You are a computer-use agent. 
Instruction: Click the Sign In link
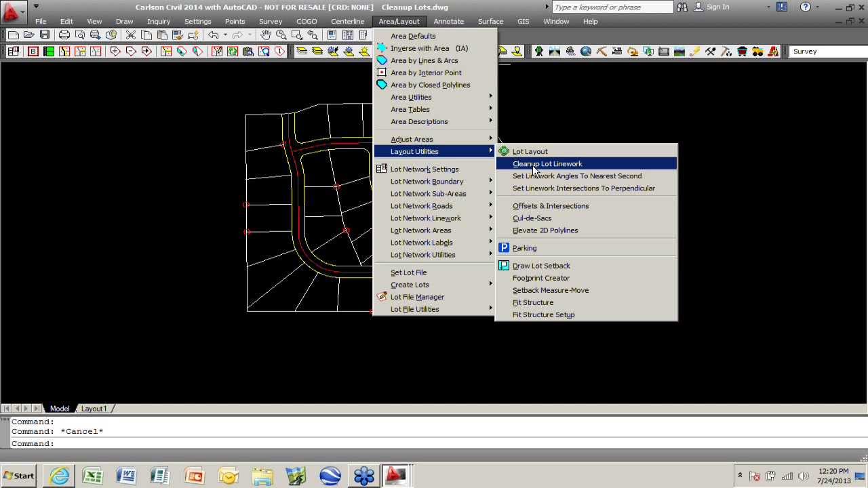click(x=717, y=7)
